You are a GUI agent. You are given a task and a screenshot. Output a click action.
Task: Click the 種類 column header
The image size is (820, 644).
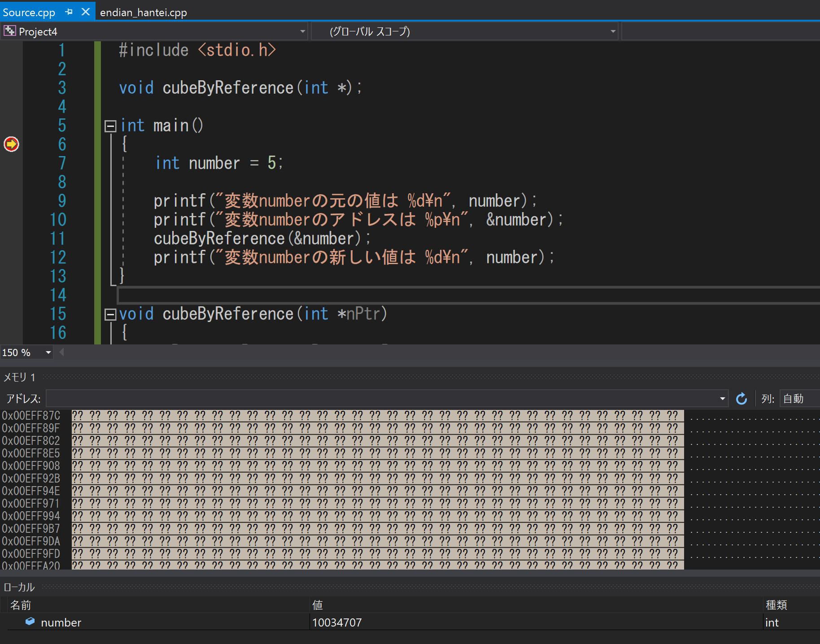(x=776, y=605)
